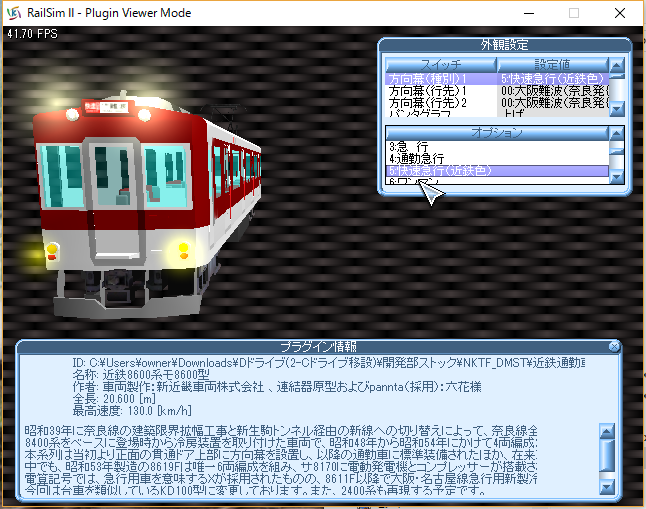
Task: Click the plugin ID path line
Action: (328, 363)
